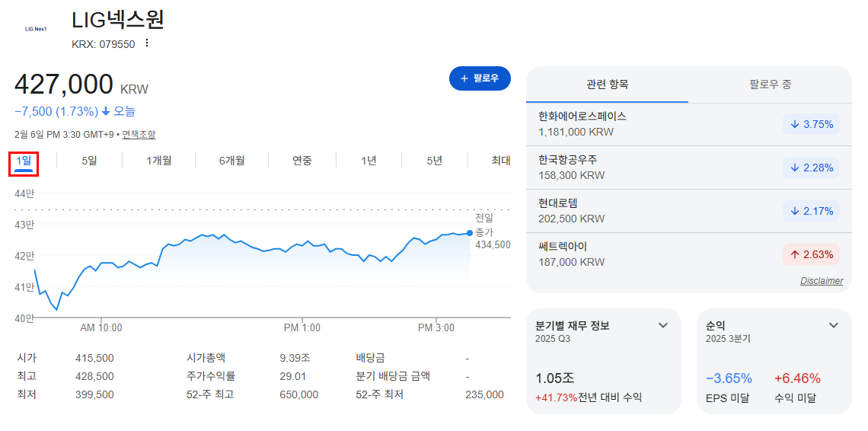Click the 2.28% down change badge
The width and height of the screenshot is (868, 431).
point(811,168)
